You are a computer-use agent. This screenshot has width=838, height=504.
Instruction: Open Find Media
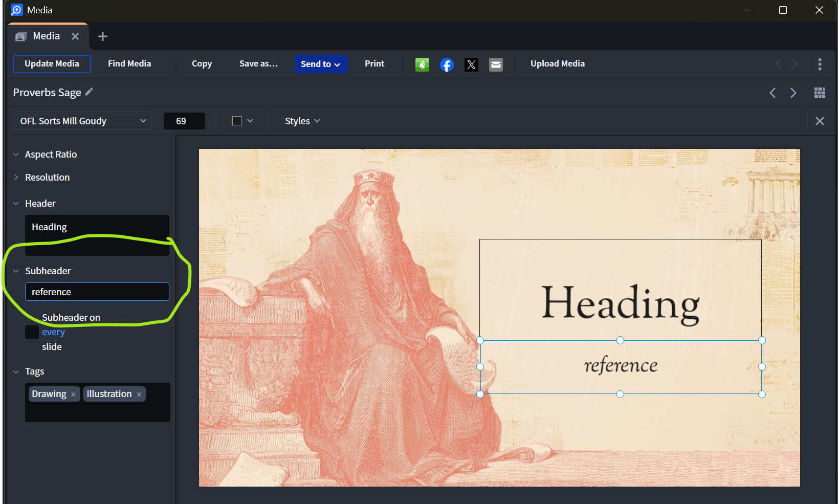pos(129,64)
